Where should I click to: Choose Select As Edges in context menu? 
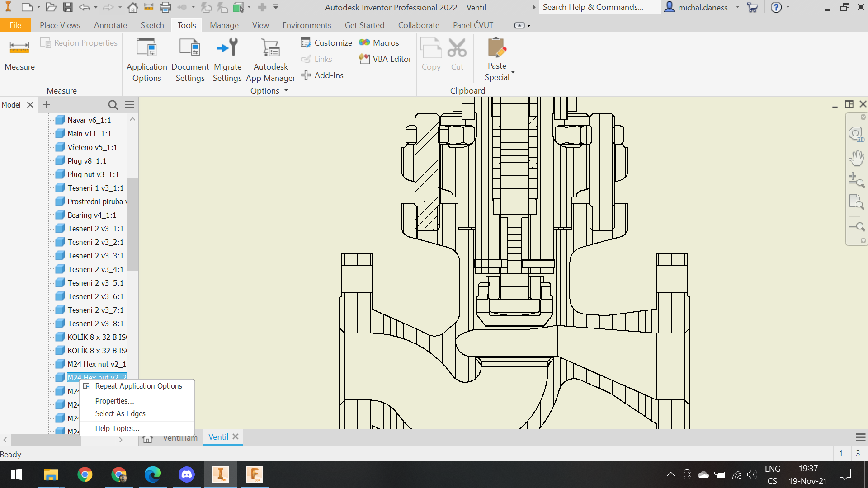click(120, 413)
